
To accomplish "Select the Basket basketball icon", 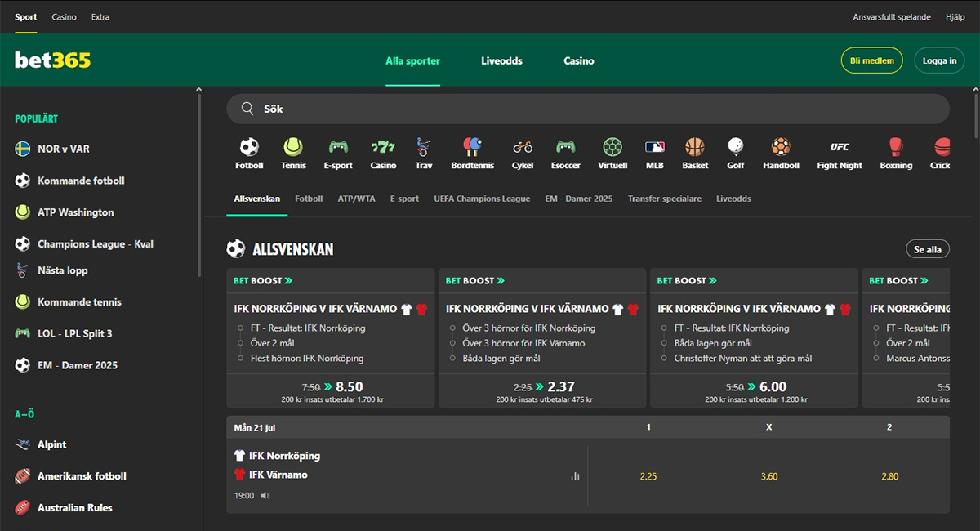I will 695,147.
